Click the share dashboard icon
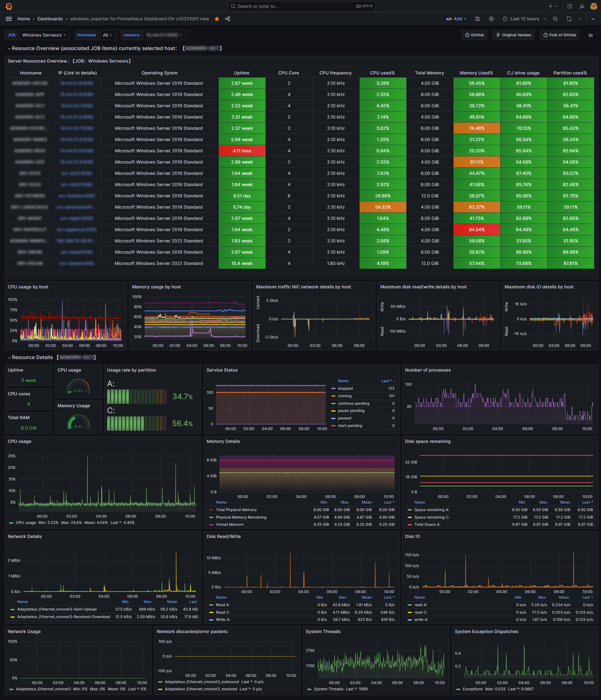 [x=228, y=19]
